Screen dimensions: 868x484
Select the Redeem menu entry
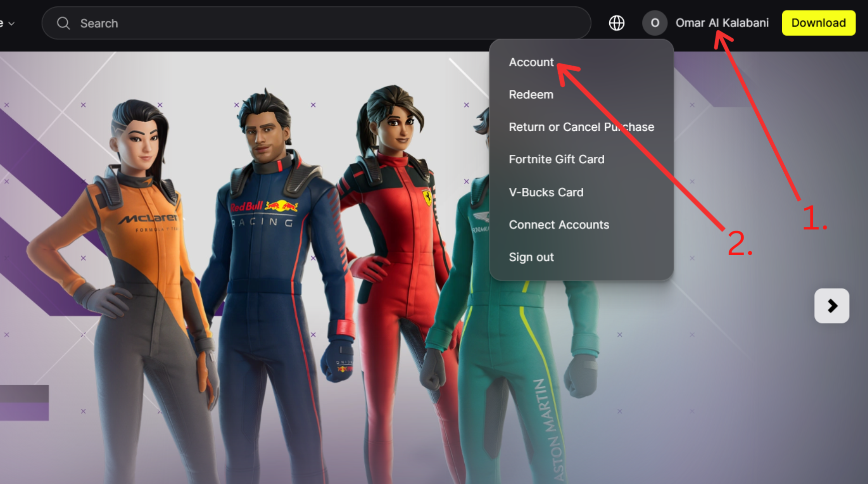(x=531, y=95)
